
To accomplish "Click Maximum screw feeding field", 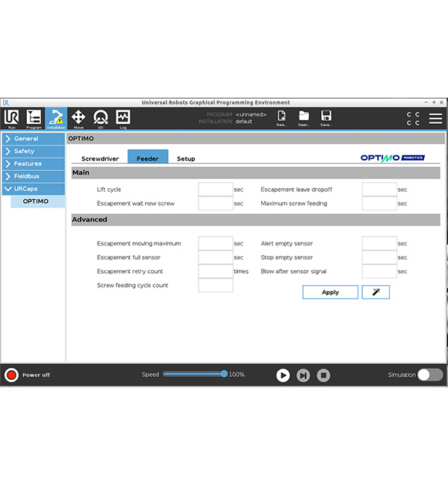I will click(x=379, y=203).
